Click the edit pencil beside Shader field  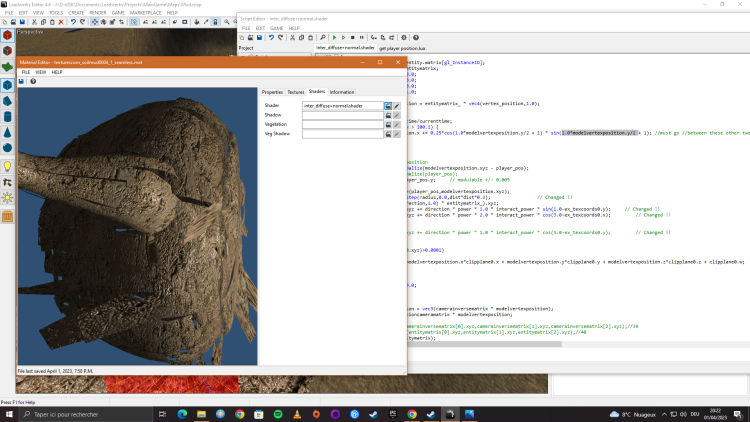(x=397, y=105)
